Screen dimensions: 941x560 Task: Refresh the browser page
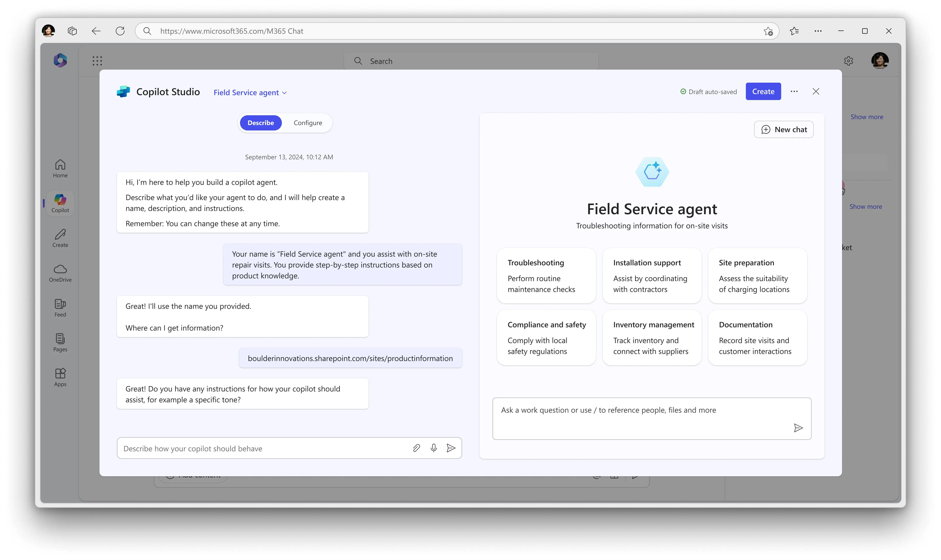[120, 31]
